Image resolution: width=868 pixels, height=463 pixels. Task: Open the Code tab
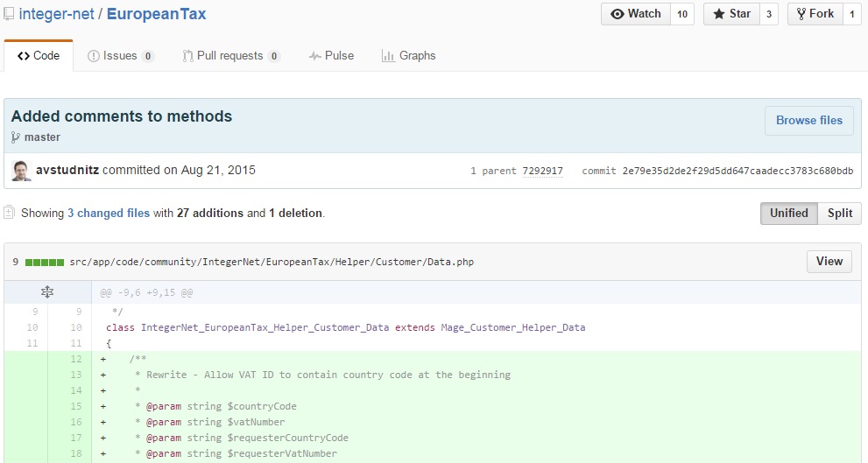39,56
